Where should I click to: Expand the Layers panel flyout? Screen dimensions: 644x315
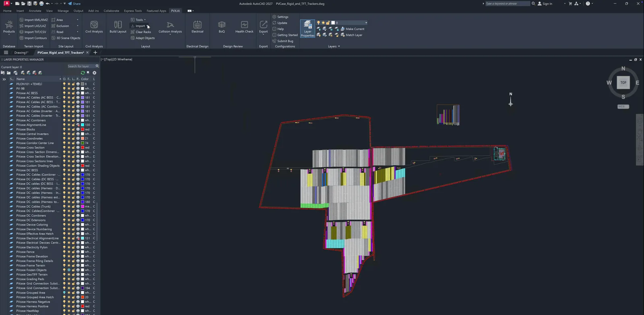tap(334, 46)
